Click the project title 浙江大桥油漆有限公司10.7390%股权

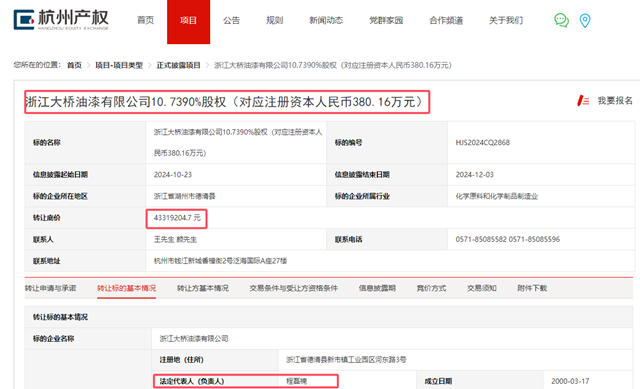227,102
